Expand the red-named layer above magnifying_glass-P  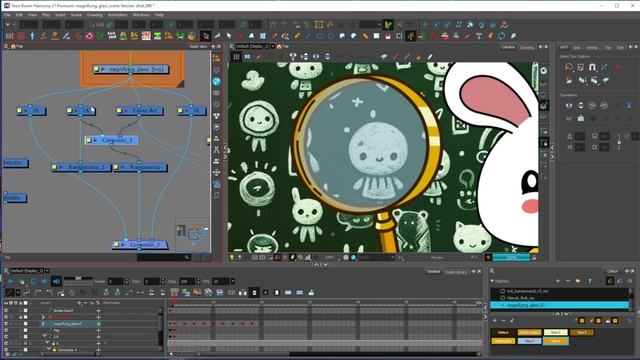click(43, 317)
